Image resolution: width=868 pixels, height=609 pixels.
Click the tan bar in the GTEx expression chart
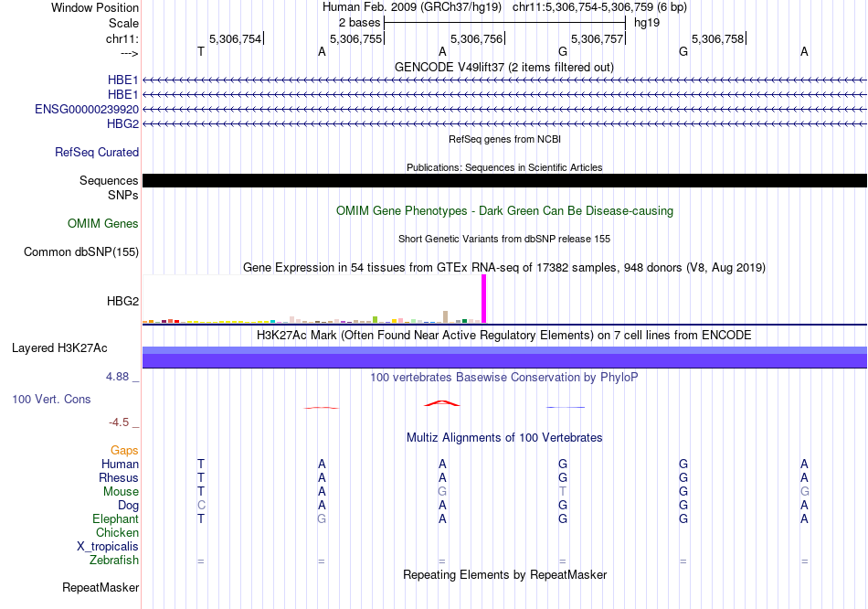[x=446, y=317]
